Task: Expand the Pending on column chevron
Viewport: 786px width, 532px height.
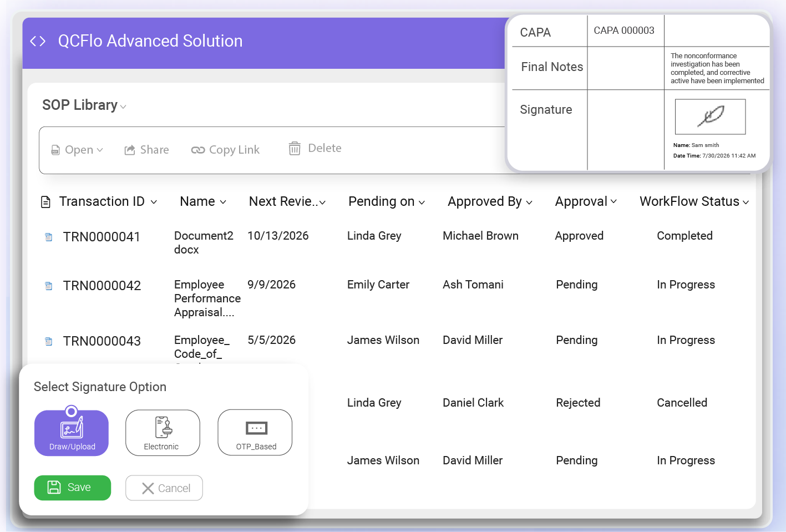Action: click(422, 202)
